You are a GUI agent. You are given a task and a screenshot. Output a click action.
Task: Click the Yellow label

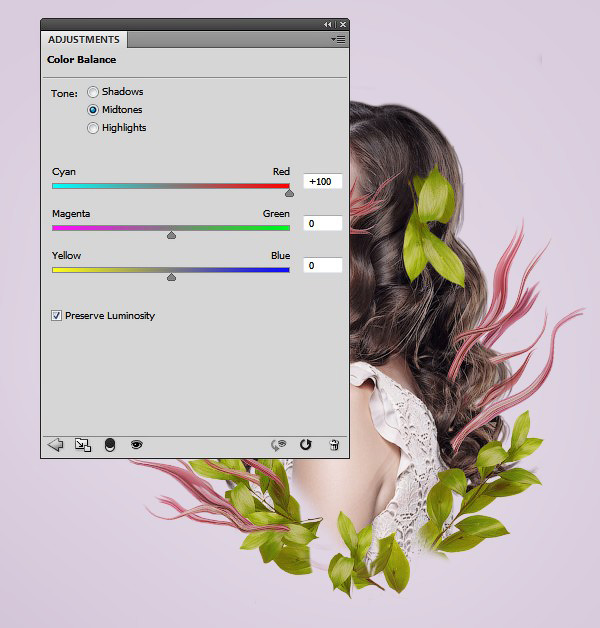pyautogui.click(x=66, y=256)
